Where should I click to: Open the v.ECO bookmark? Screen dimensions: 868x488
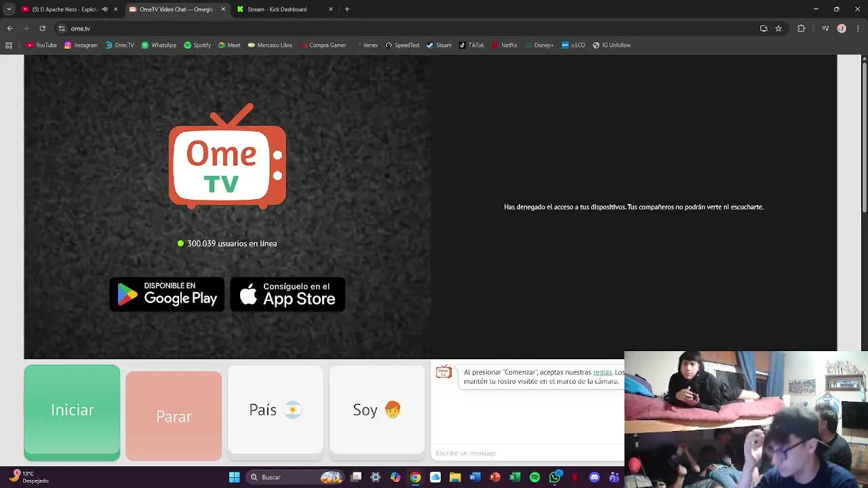click(x=573, y=45)
